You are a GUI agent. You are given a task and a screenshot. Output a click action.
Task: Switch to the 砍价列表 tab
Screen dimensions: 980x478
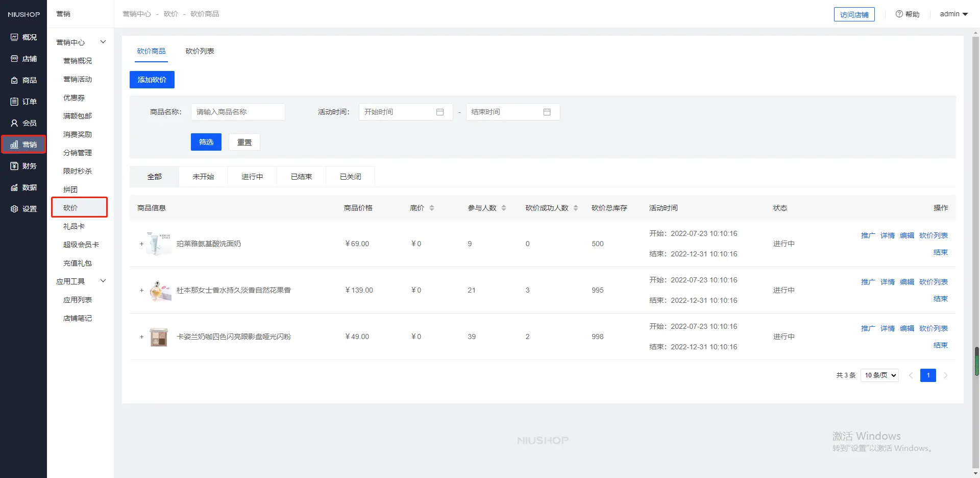200,51
